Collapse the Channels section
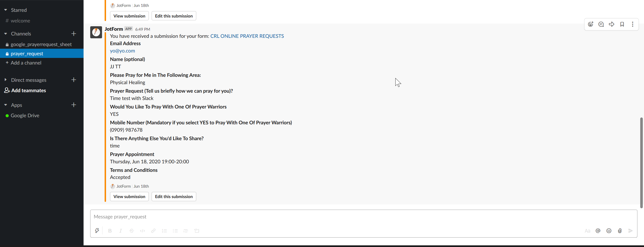The image size is (644, 247). pyautogui.click(x=5, y=34)
